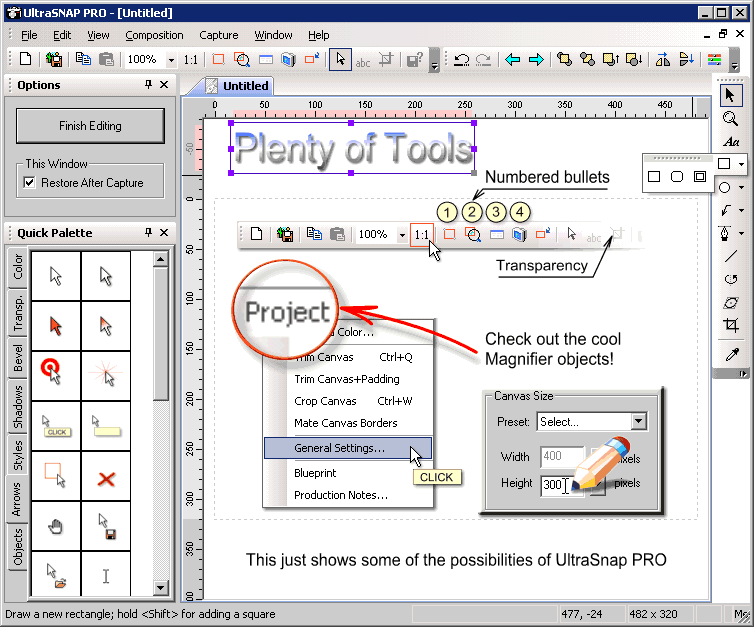Click the cyan right arrow icon

click(x=536, y=60)
